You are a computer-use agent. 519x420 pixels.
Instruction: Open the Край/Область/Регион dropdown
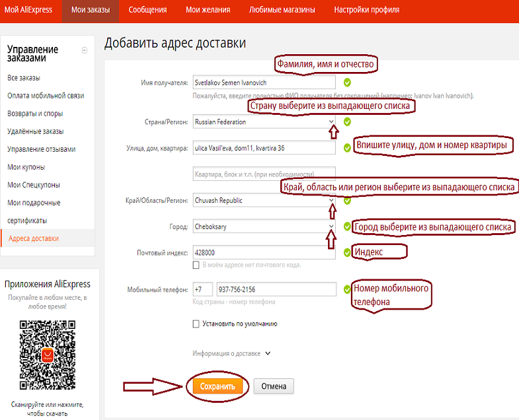click(264, 200)
